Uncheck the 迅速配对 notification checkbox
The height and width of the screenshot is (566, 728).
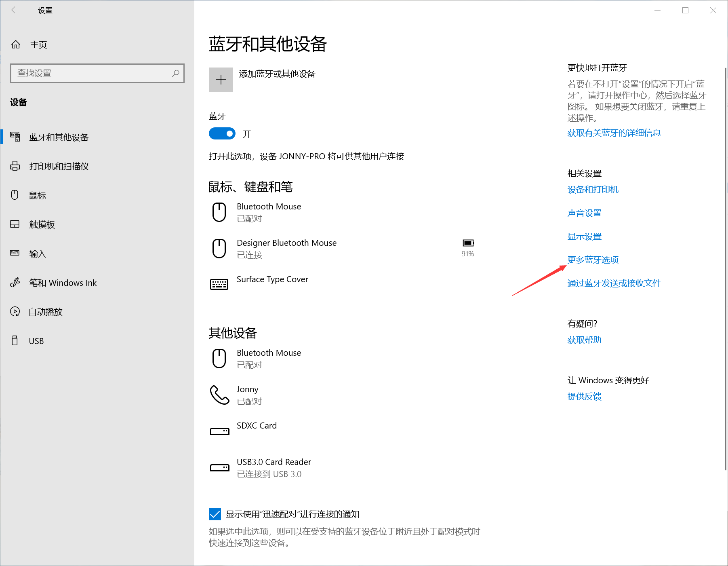215,514
